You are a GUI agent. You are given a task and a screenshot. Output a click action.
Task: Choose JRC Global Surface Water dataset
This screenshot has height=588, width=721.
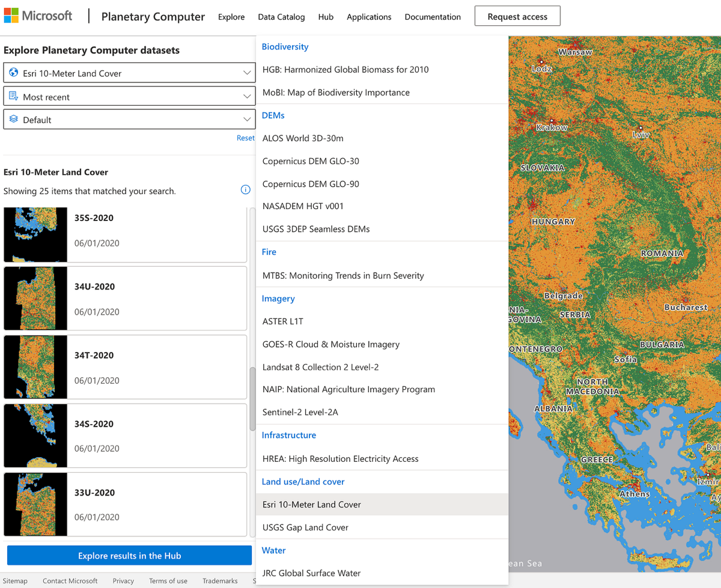click(x=382, y=573)
